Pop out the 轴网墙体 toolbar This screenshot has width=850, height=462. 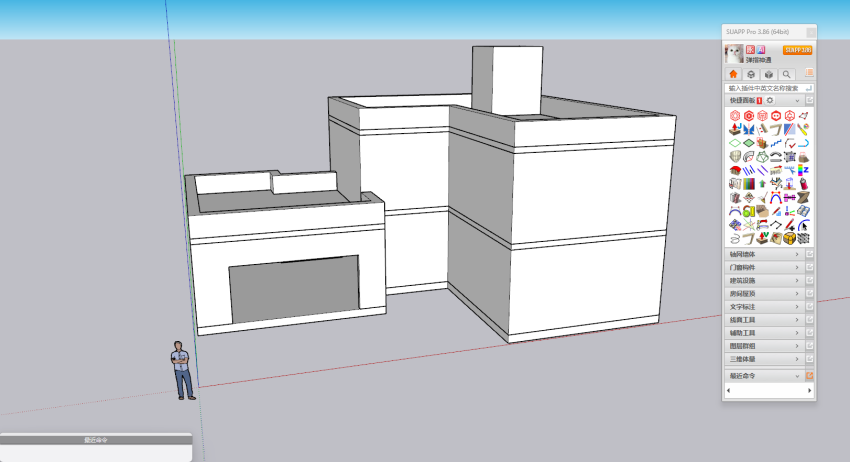pos(809,254)
